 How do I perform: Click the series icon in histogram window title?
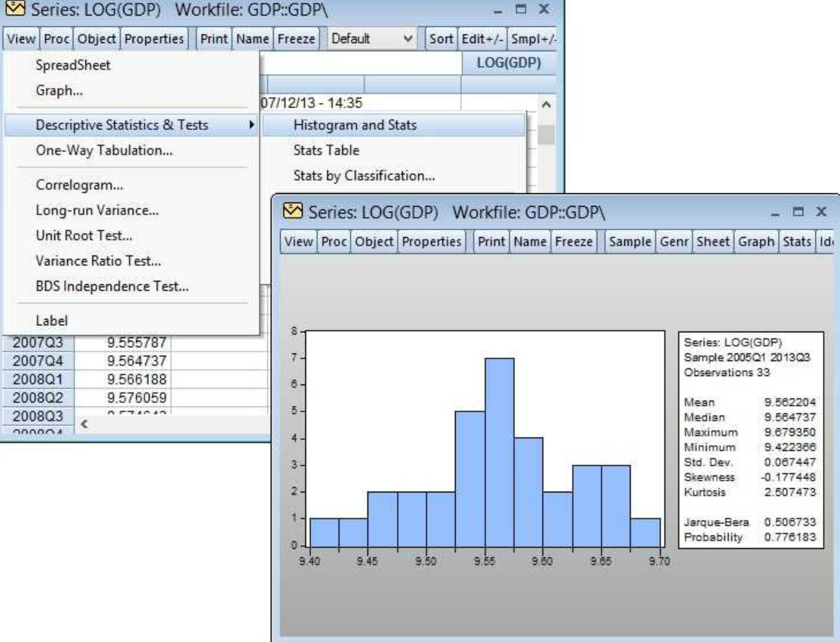click(x=293, y=211)
